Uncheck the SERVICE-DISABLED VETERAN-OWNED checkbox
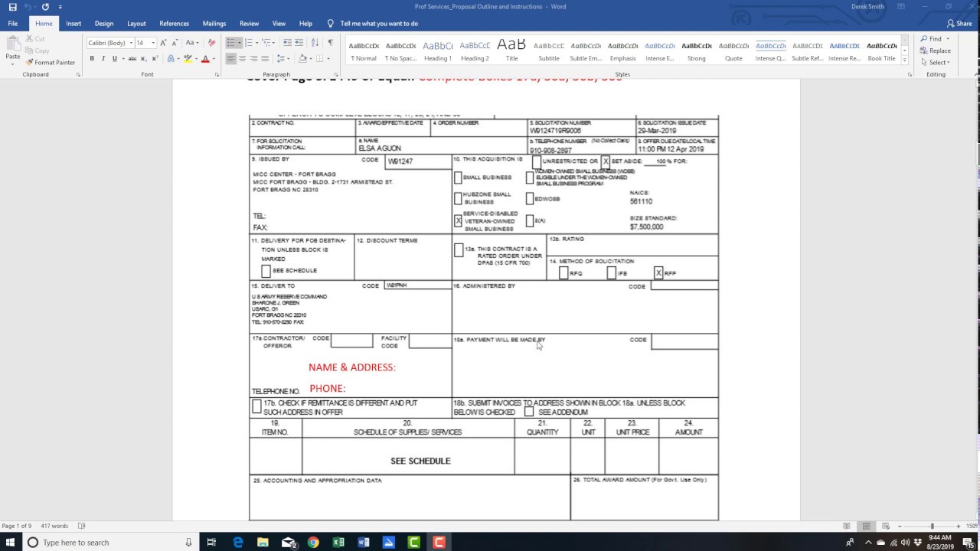The height and width of the screenshot is (551, 980). tap(458, 221)
